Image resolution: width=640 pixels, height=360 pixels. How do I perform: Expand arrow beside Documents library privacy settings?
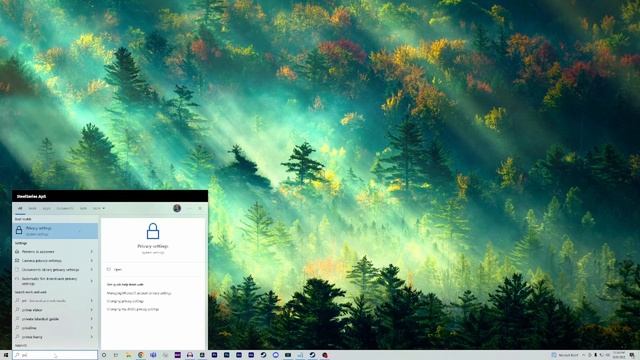[92, 269]
